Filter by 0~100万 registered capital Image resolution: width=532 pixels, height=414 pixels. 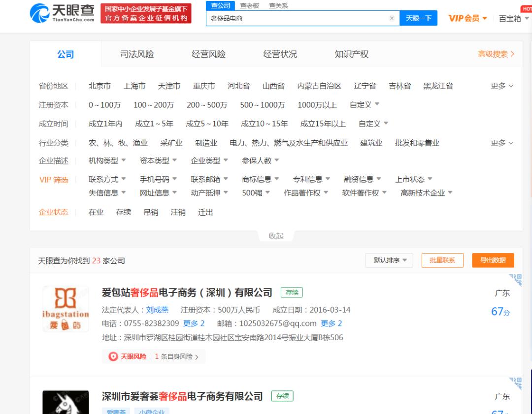[104, 105]
